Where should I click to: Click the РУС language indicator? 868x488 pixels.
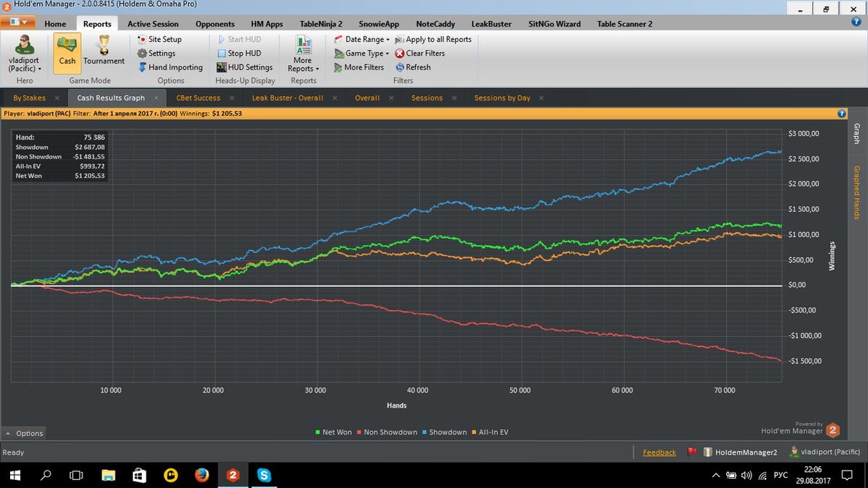[x=781, y=475]
